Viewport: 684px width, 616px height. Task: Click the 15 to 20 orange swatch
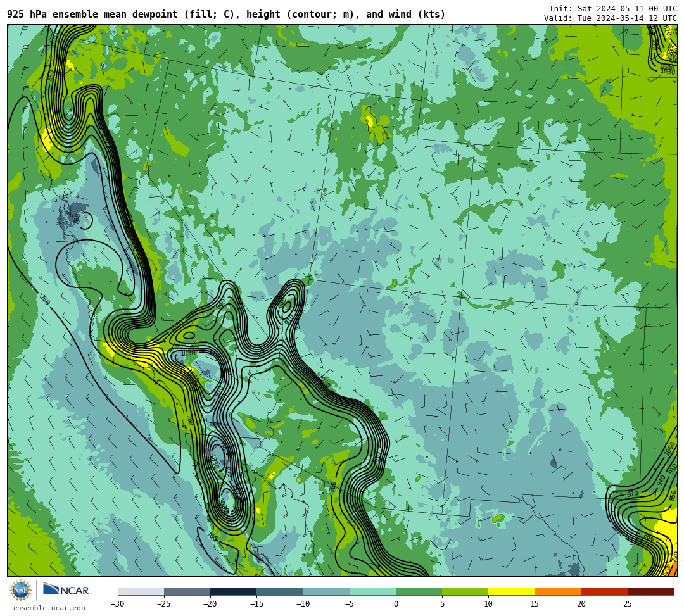pyautogui.click(x=558, y=591)
